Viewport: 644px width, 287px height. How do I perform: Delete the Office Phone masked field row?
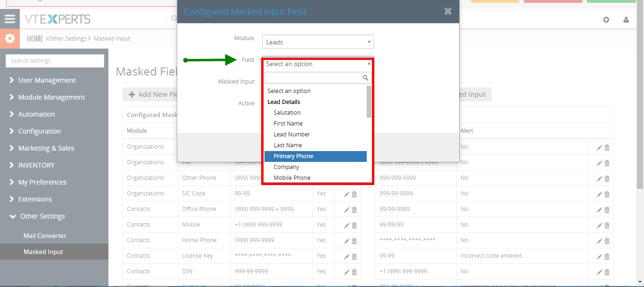coord(355,210)
